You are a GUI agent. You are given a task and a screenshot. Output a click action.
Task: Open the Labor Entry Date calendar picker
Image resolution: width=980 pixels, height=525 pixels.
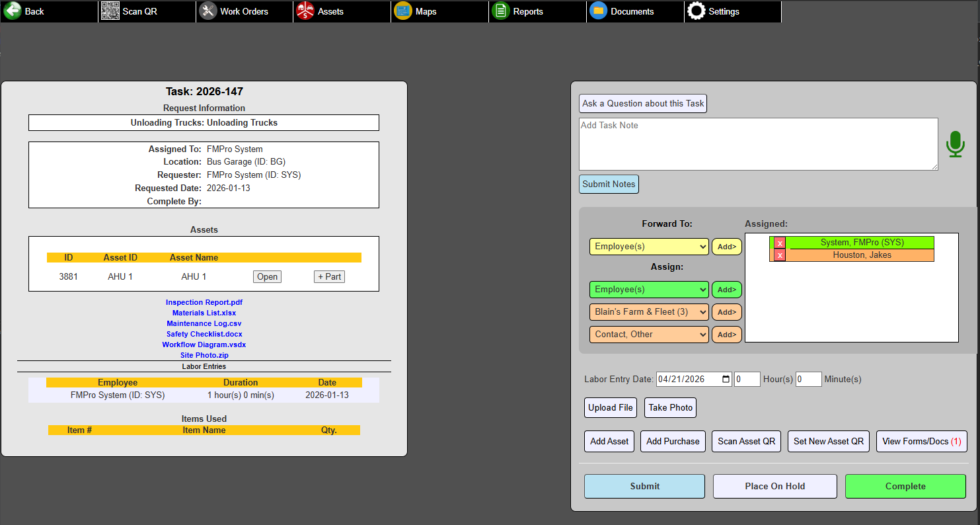coord(726,380)
